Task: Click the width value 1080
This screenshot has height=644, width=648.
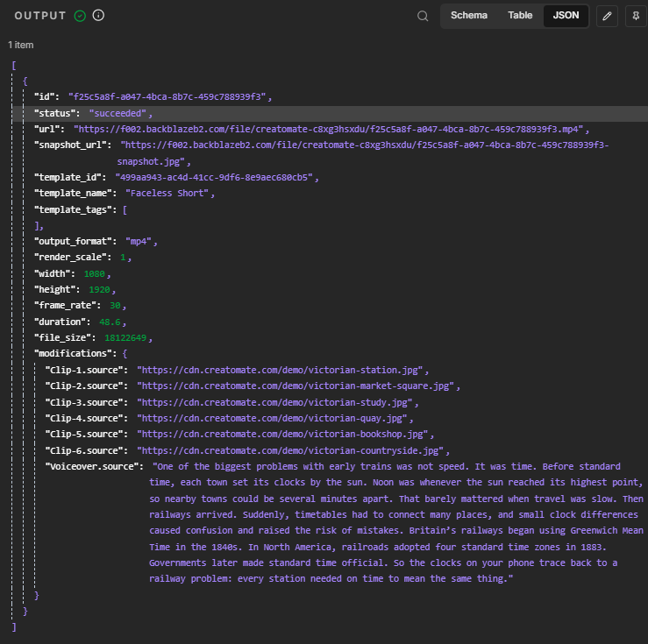Action: tap(94, 273)
